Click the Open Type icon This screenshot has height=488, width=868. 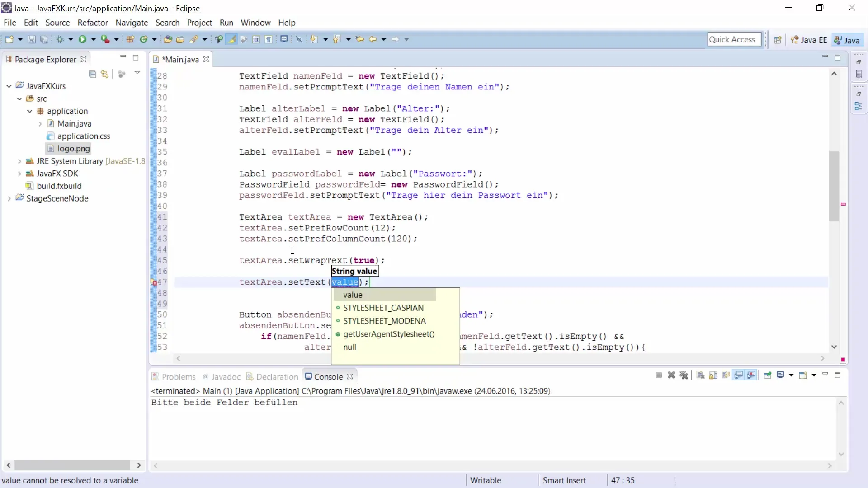(x=168, y=39)
